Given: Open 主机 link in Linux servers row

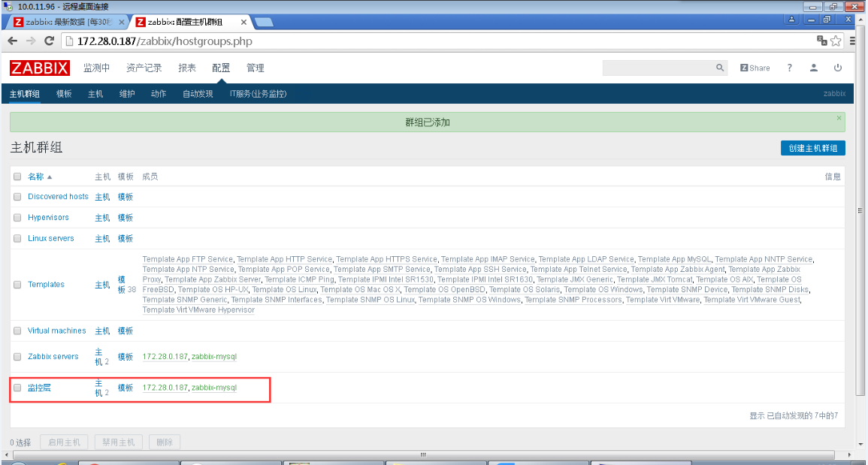Looking at the screenshot, I should click(102, 239).
